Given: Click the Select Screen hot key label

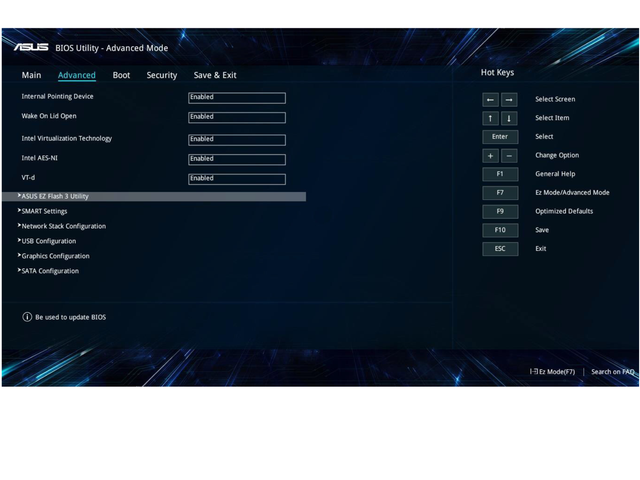Looking at the screenshot, I should (x=555, y=99).
